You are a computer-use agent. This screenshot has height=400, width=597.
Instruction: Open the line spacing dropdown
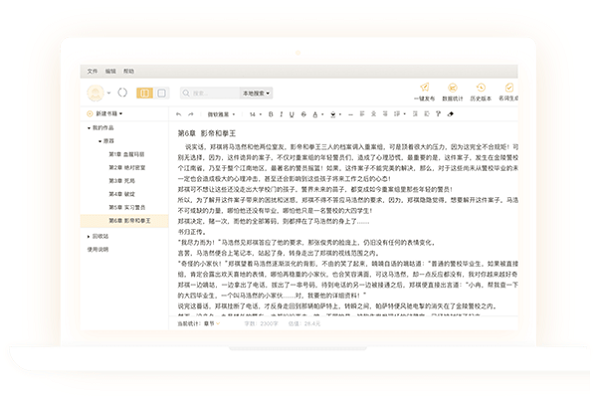[x=399, y=114]
